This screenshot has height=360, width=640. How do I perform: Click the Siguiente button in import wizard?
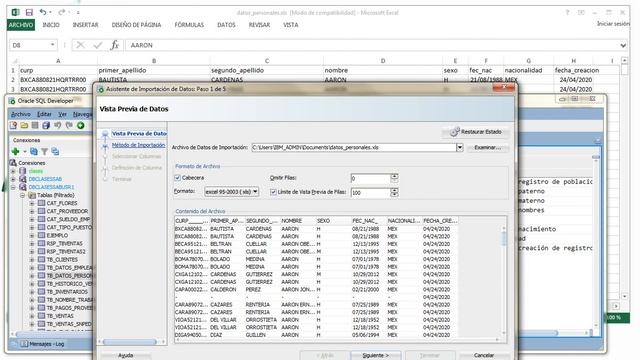coord(376,355)
